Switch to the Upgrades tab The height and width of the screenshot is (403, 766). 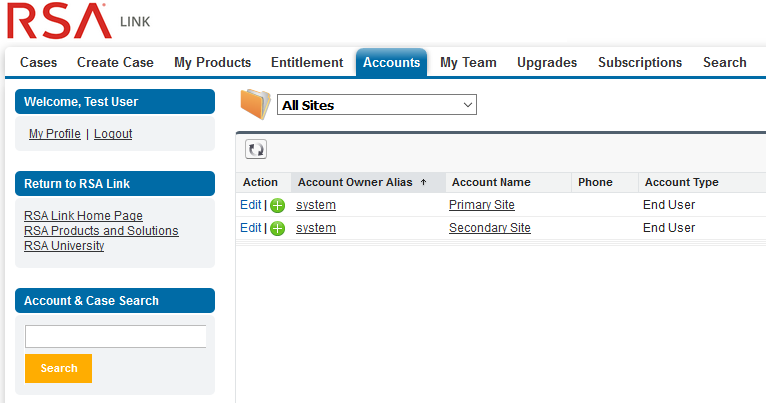click(547, 63)
